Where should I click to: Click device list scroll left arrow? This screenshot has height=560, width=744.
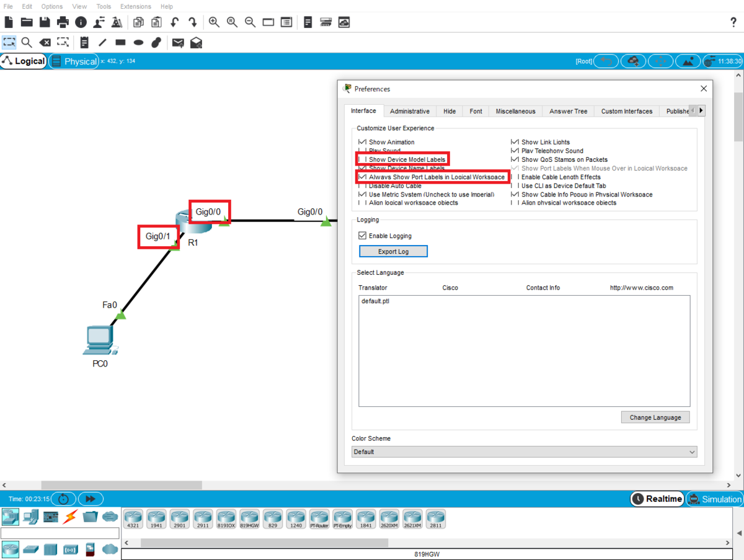[x=125, y=542]
